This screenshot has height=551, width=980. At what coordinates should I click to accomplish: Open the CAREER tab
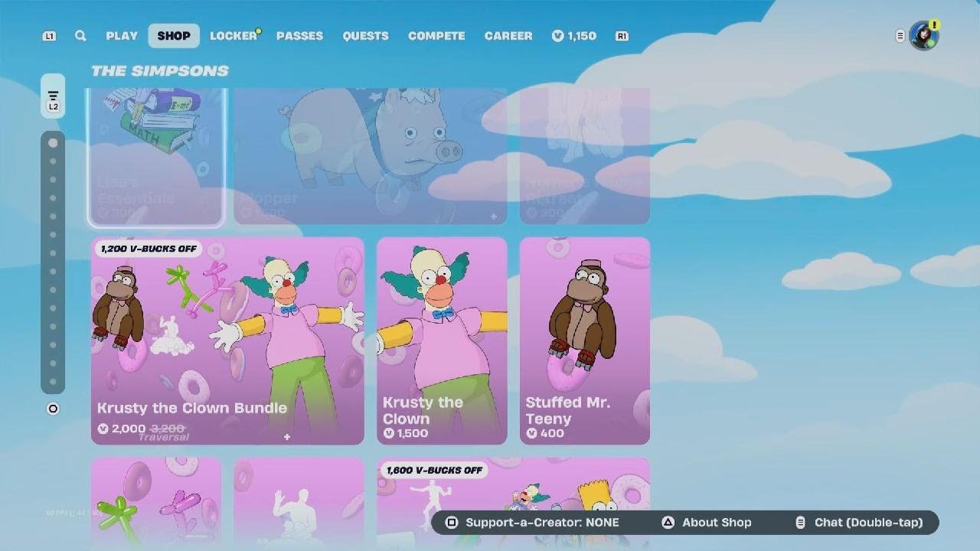coord(508,36)
